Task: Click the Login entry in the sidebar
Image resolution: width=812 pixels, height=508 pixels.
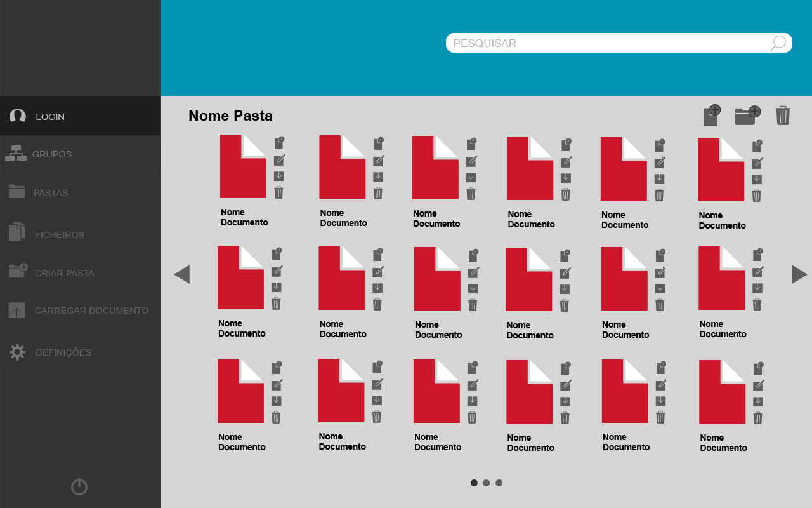Action: (50, 117)
